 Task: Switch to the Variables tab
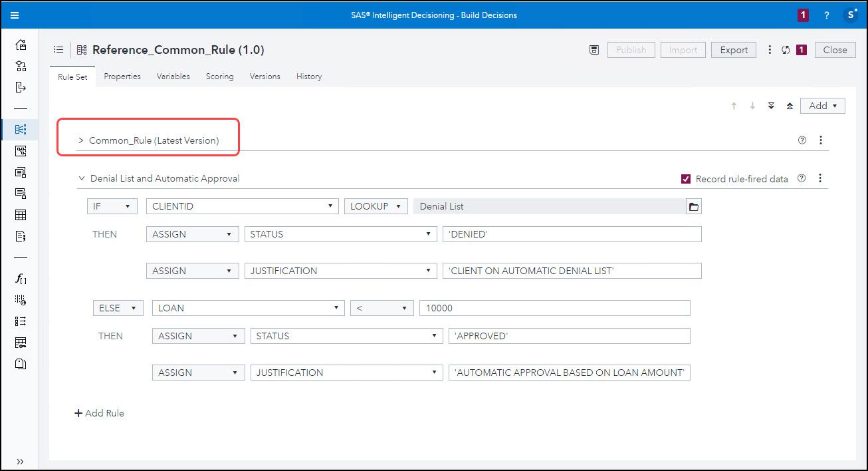point(173,77)
